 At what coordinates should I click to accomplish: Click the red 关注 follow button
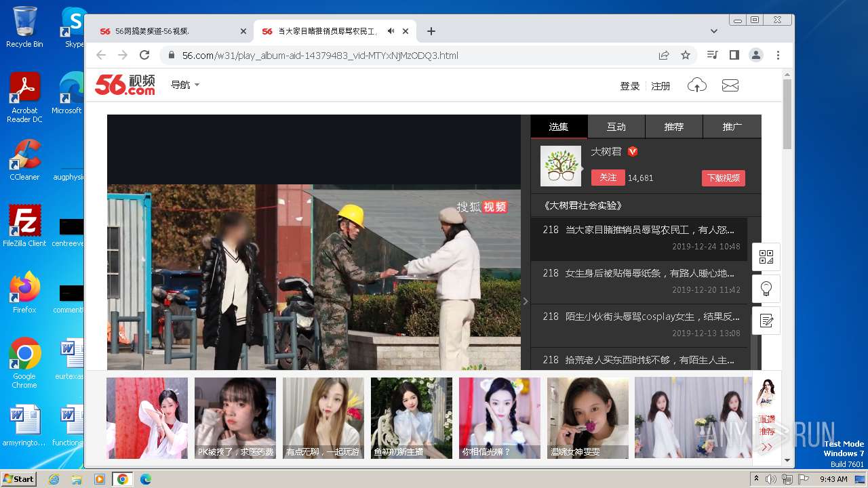[x=608, y=178]
